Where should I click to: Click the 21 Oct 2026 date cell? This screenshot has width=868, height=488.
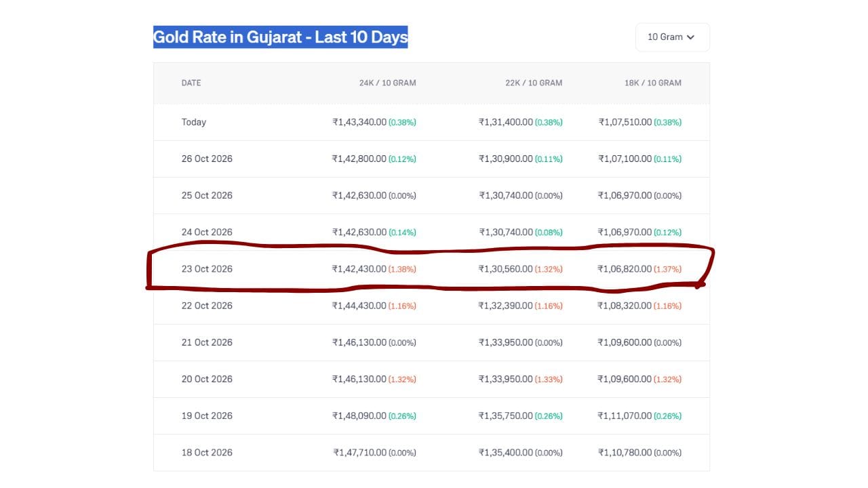tap(207, 342)
